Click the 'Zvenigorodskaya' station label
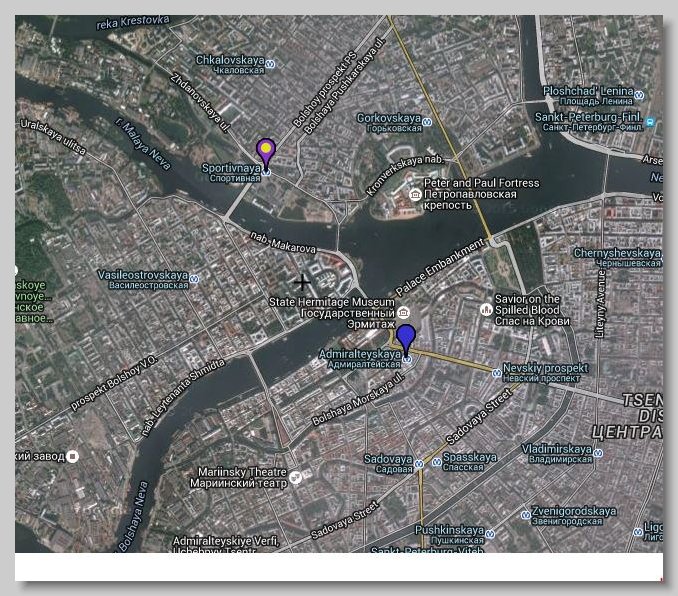Image resolution: width=678 pixels, height=596 pixels. [x=574, y=511]
